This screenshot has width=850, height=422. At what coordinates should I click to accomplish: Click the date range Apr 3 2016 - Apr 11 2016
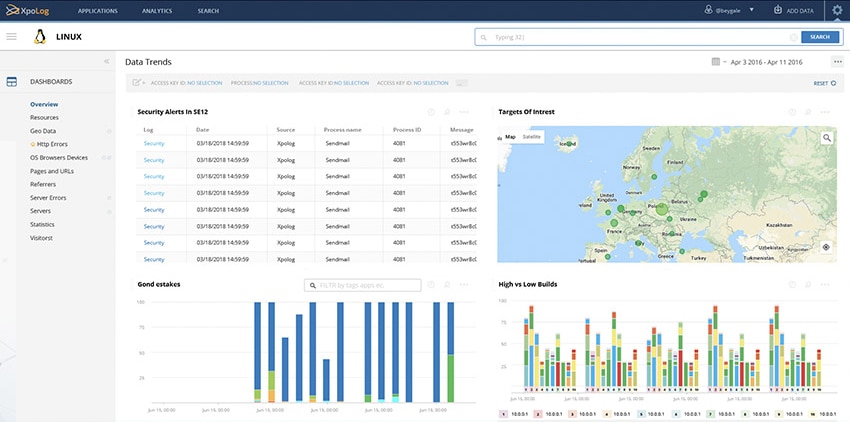click(x=767, y=62)
